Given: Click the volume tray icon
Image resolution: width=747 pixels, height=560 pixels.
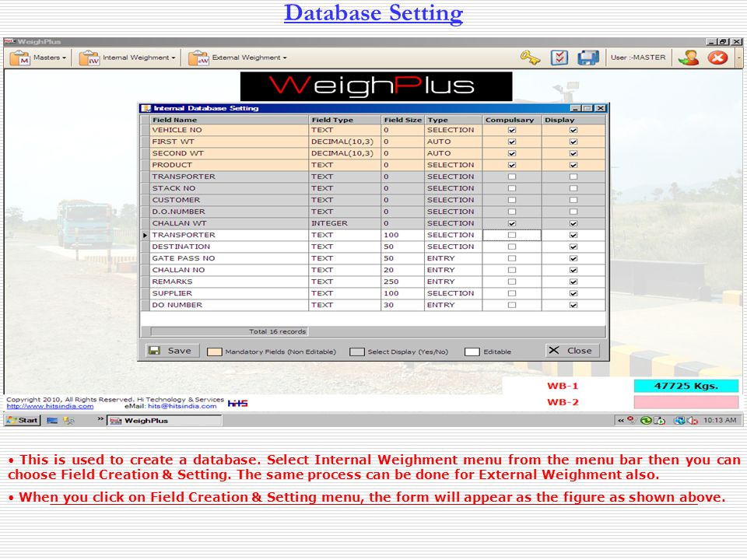Looking at the screenshot, I should 693,421.
